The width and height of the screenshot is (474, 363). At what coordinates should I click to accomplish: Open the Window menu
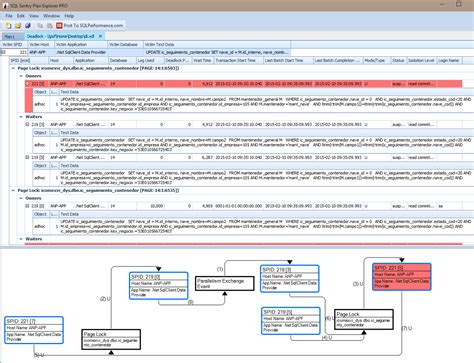tap(51, 16)
